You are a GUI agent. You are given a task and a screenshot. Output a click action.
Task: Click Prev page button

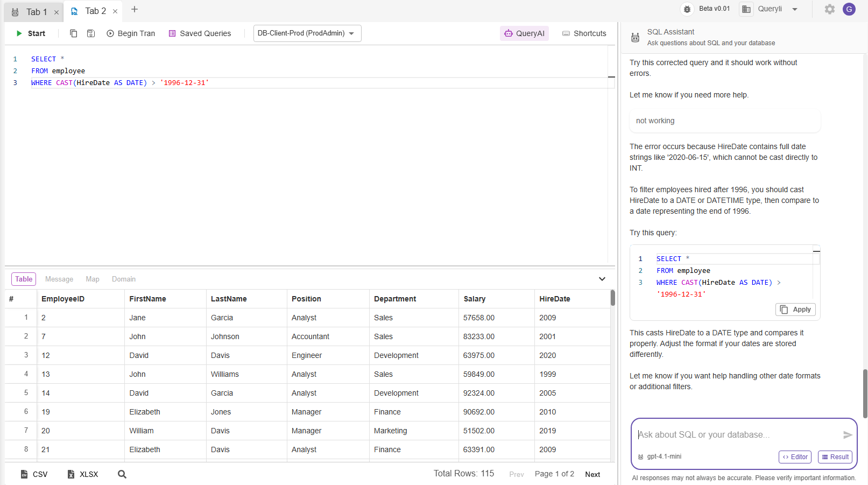click(x=517, y=474)
